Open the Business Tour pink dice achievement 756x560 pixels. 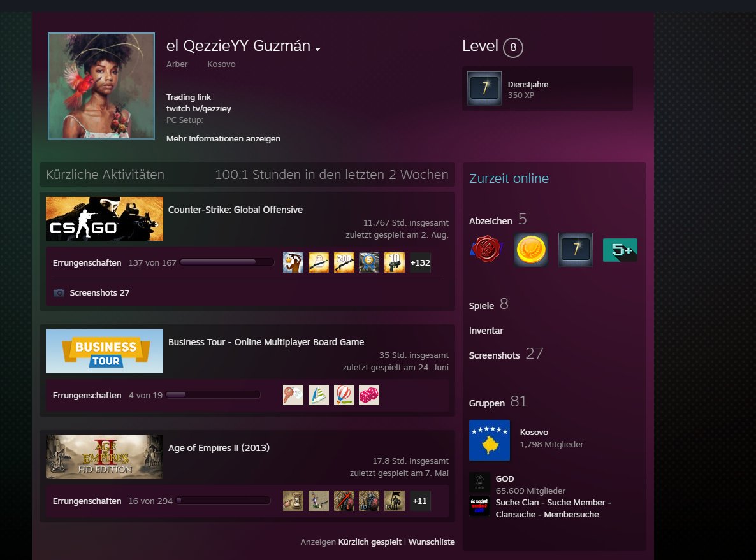[369, 395]
